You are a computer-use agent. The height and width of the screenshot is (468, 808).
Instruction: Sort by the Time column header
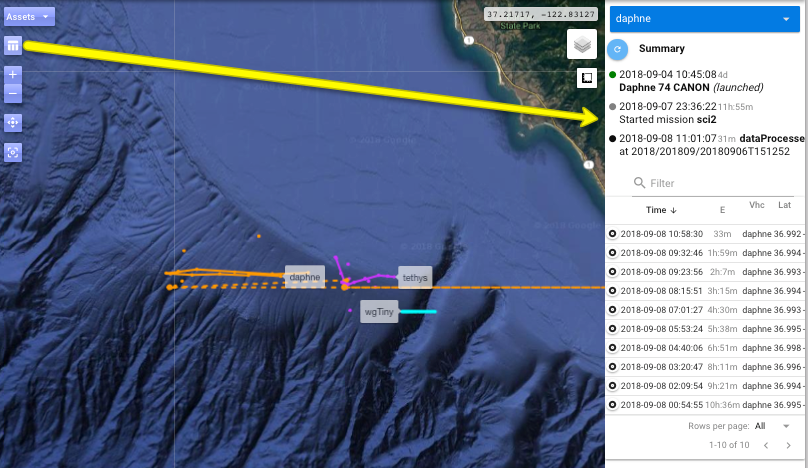click(661, 209)
